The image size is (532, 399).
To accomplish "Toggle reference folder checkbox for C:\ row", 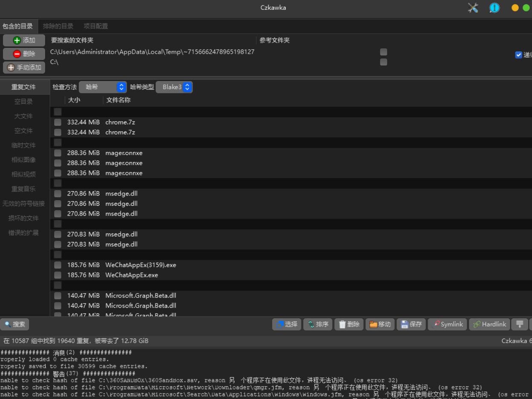I will coord(384,62).
